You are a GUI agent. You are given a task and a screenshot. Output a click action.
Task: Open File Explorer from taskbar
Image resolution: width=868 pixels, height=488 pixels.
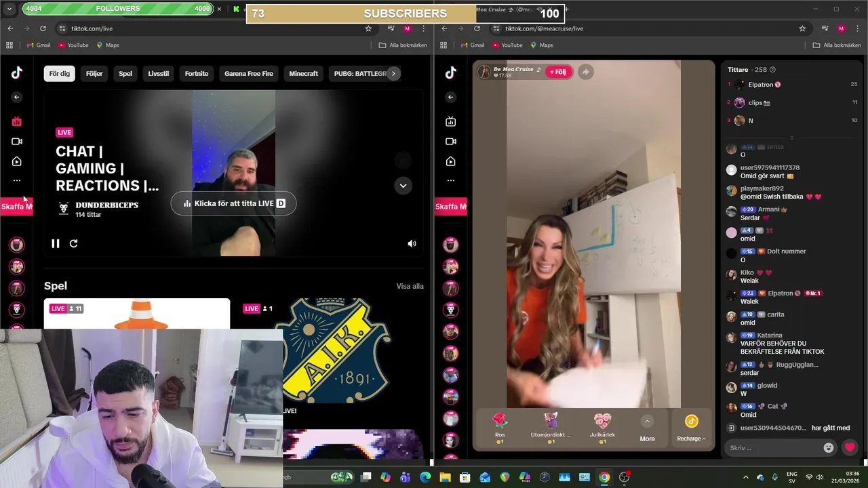click(x=445, y=477)
